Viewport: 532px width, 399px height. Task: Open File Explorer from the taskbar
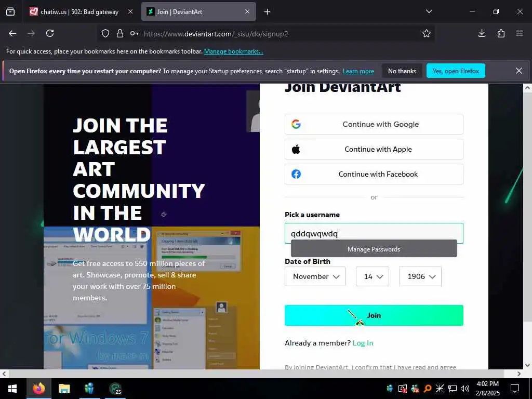click(64, 388)
